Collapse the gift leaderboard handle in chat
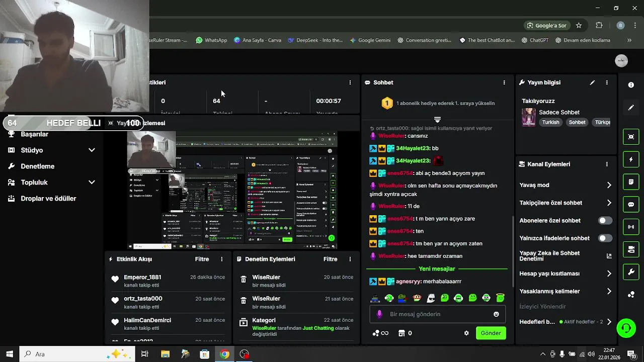The width and height of the screenshot is (644, 362). click(x=437, y=120)
